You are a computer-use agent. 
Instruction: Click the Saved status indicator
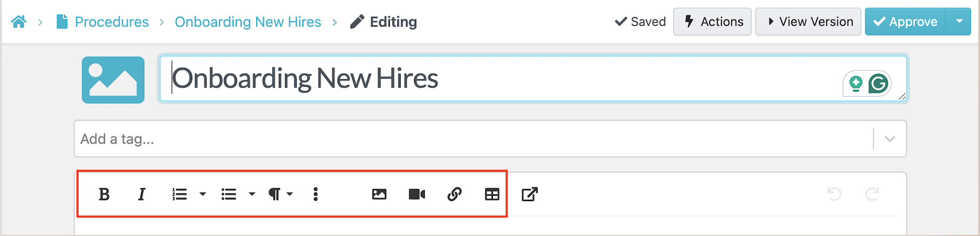(x=640, y=22)
